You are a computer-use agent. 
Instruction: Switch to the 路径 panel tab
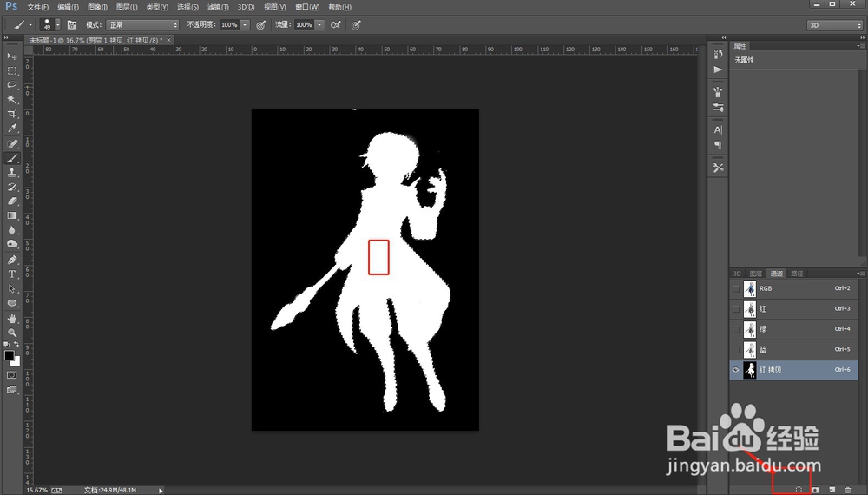point(797,274)
